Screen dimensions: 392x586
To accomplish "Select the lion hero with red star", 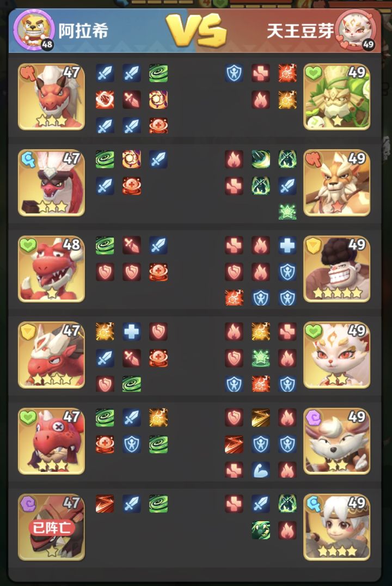I will pyautogui.click(x=336, y=183).
